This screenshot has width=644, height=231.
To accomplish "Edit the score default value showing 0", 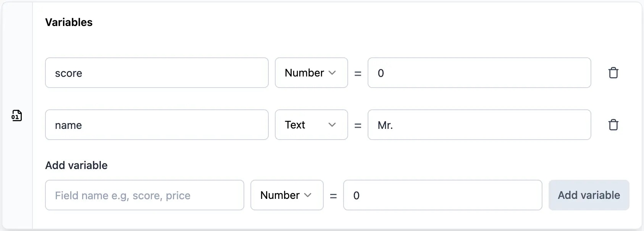I will (x=479, y=73).
